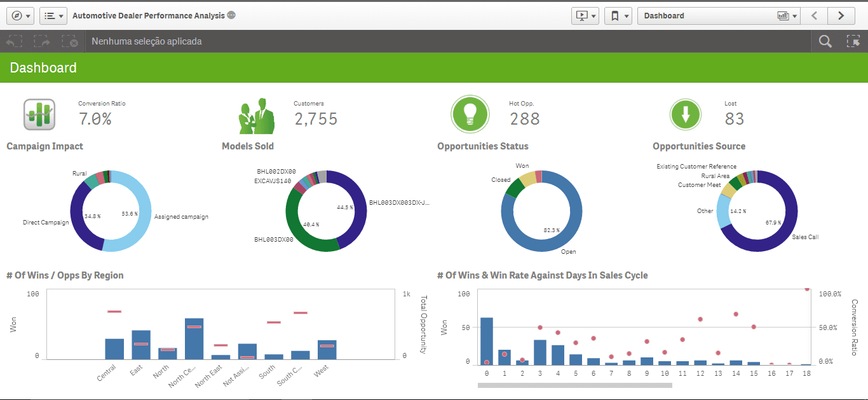
Task: Navigate to the next sheet
Action: click(841, 15)
